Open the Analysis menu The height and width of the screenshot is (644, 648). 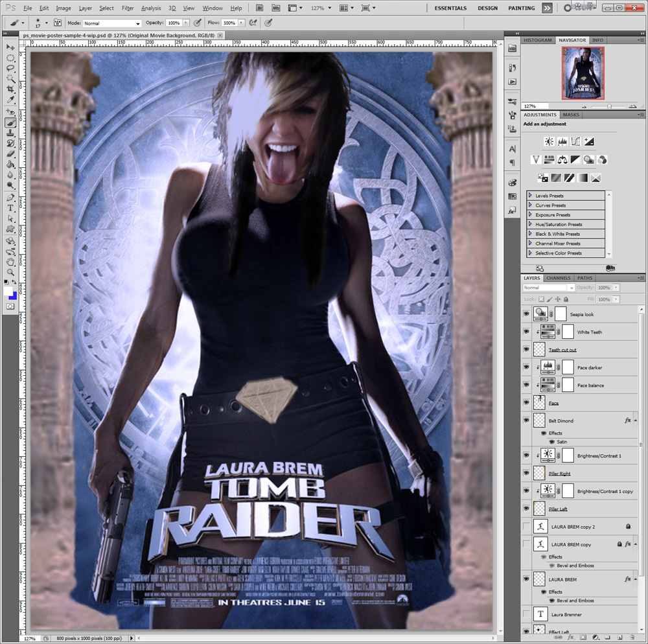tap(151, 8)
